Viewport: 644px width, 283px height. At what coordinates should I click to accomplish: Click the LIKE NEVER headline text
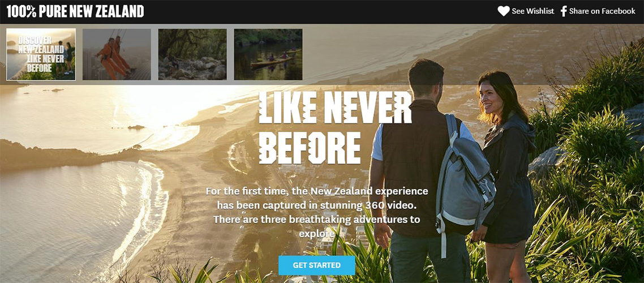(335, 108)
